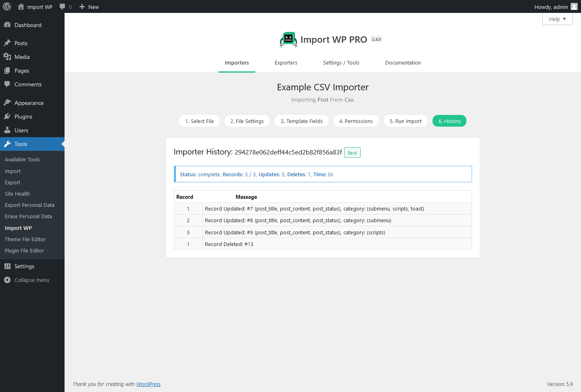Expand the Help dropdown
This screenshot has height=392, width=581.
click(557, 19)
